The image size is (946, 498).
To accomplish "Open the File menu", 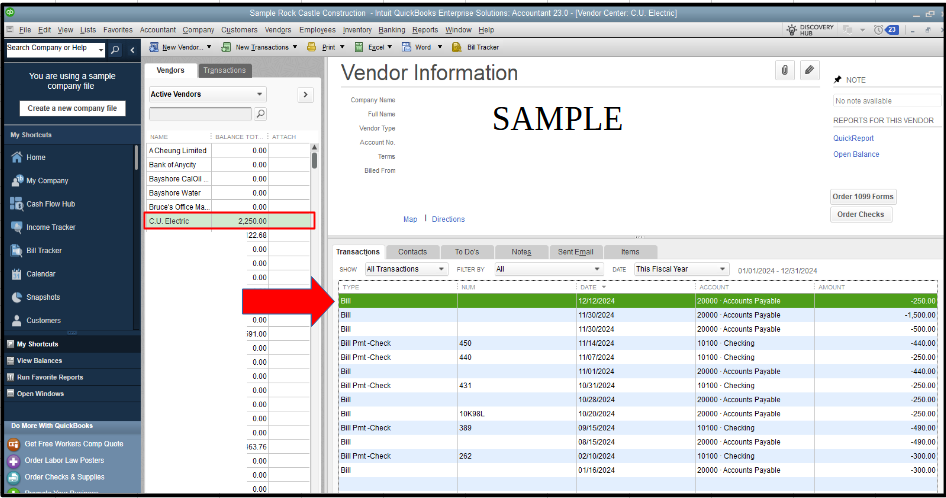I will coord(25,30).
